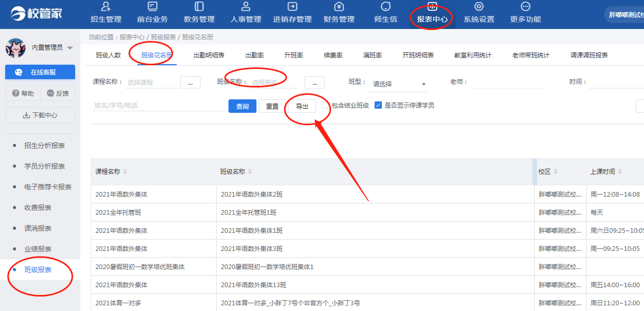This screenshot has width=644, height=311.
Task: Open 更多功能 in top navigation
Action: tap(525, 13)
